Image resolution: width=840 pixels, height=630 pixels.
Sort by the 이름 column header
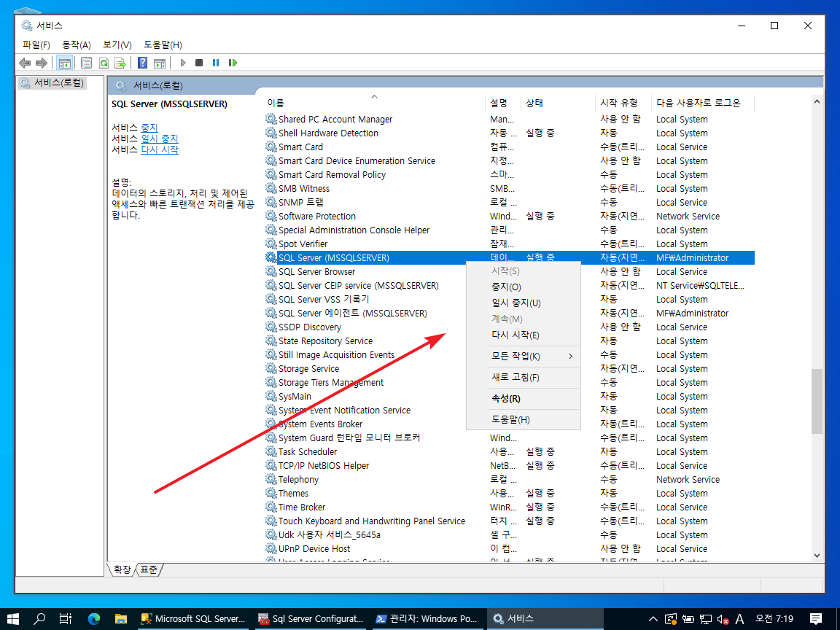pos(375,103)
